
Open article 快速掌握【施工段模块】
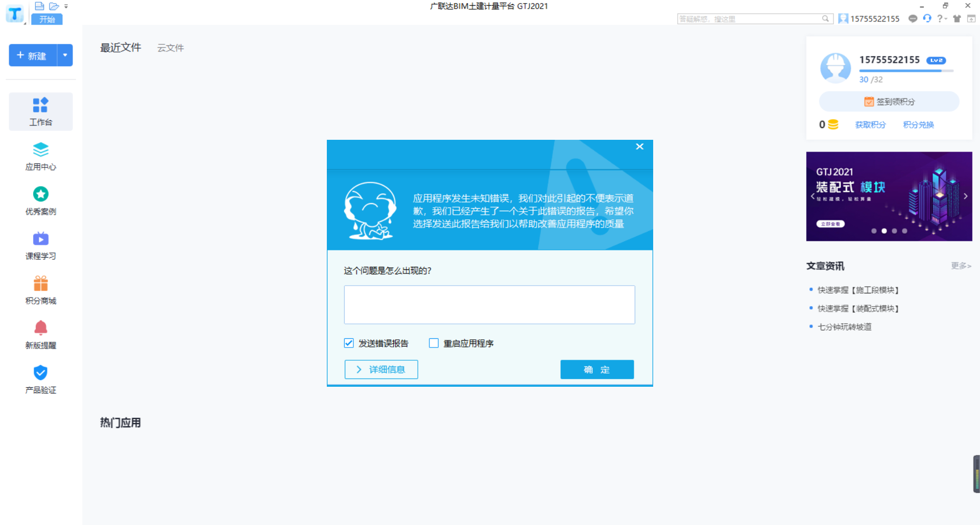[858, 290]
